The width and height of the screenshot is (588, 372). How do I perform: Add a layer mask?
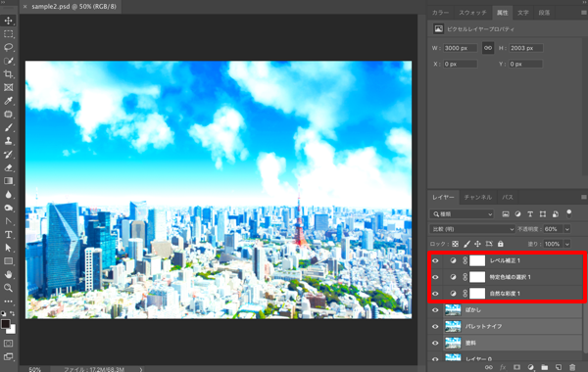click(516, 367)
